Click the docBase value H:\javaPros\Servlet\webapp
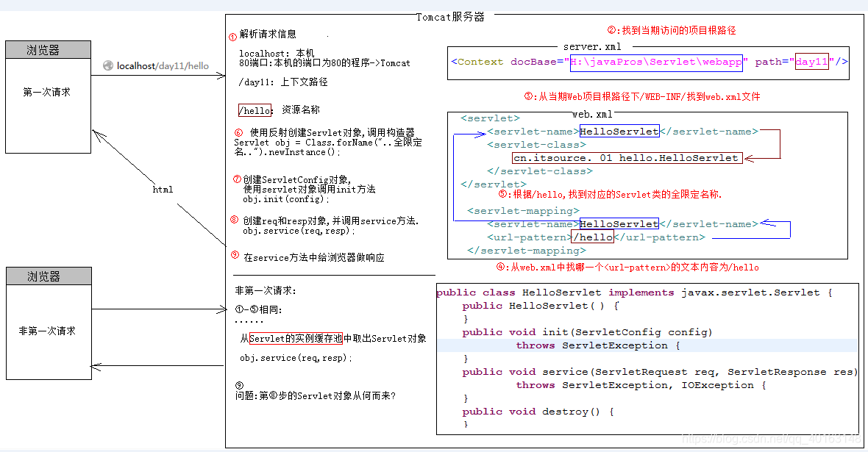Screen dimensions: 868x452 click(656, 62)
